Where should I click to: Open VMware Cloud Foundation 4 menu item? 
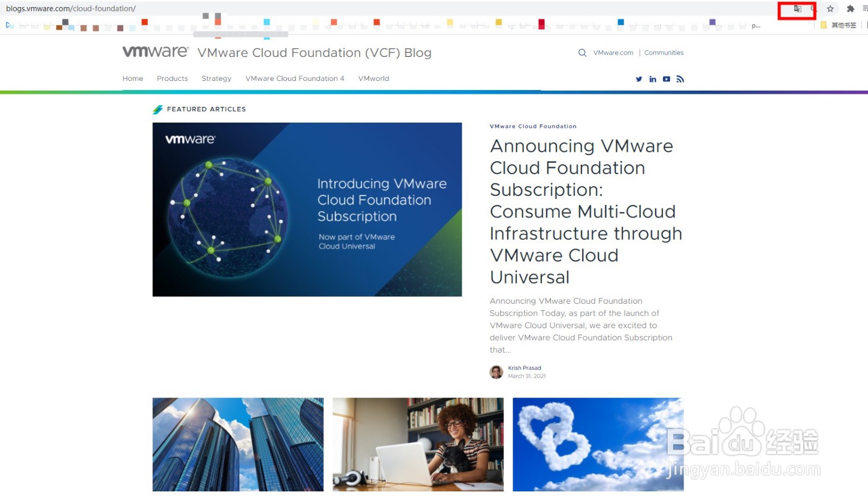pos(295,79)
